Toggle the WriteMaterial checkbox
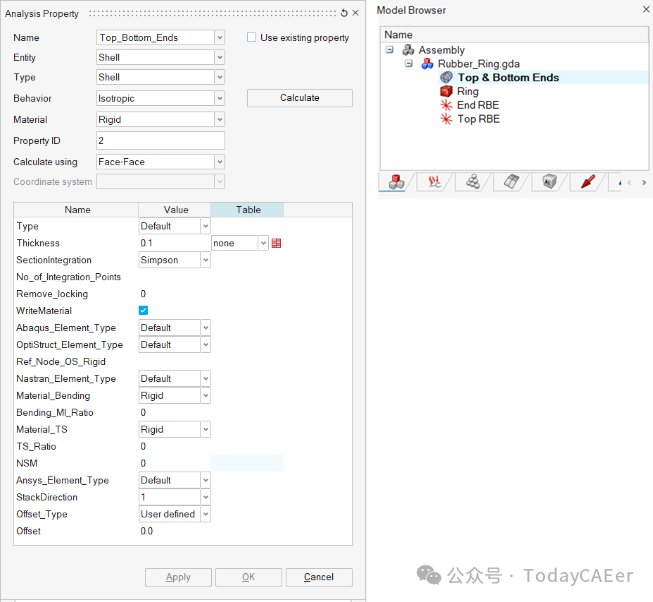 [143, 311]
